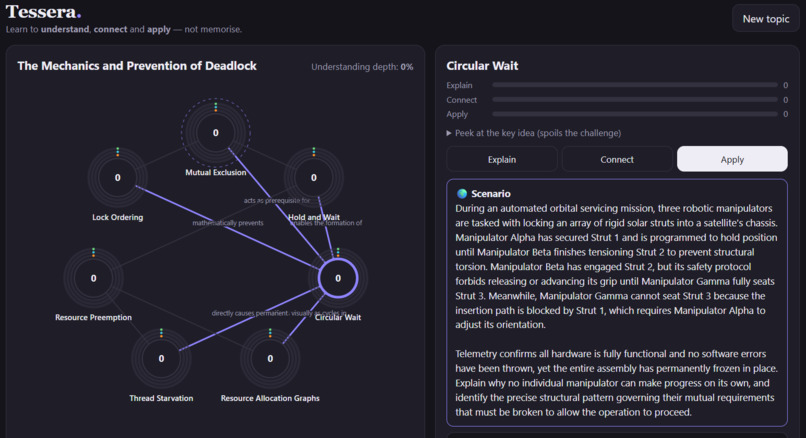Switch to the Apply tab
The height and width of the screenshot is (438, 806).
click(732, 159)
